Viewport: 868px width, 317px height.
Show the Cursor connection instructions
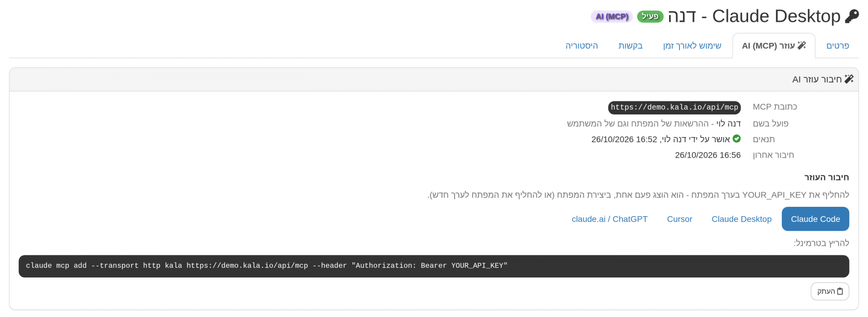[x=679, y=219]
